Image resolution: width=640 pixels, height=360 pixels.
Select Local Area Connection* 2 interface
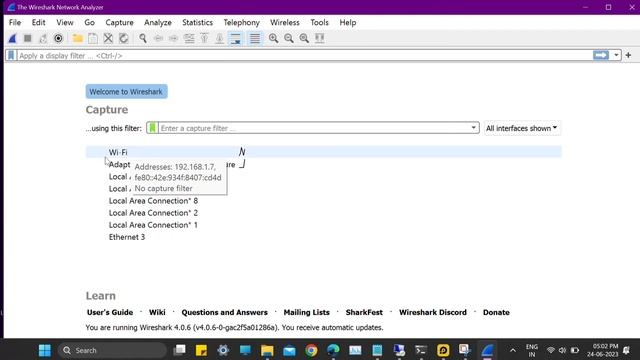(x=153, y=213)
